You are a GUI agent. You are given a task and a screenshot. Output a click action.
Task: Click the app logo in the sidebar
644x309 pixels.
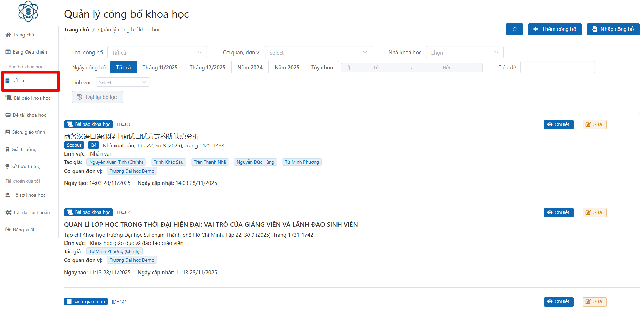28,12
